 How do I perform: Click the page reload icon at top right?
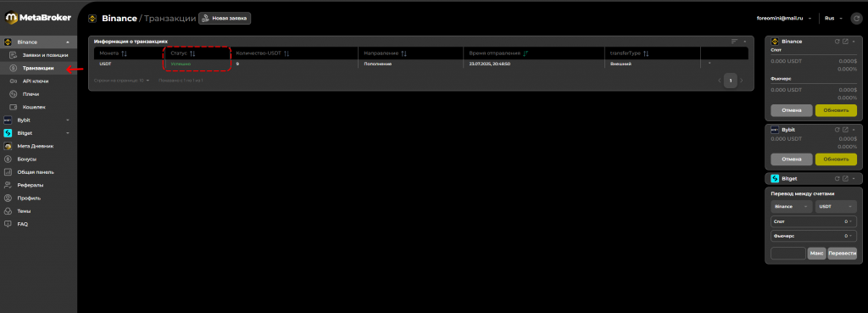(x=857, y=19)
